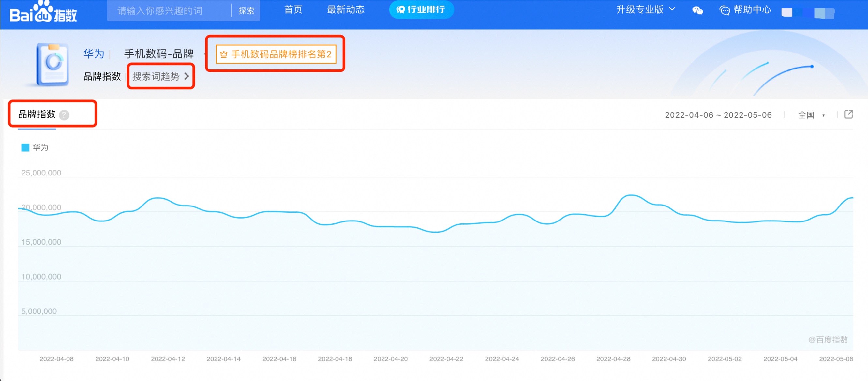Open the 行业排行 tab

tap(421, 9)
